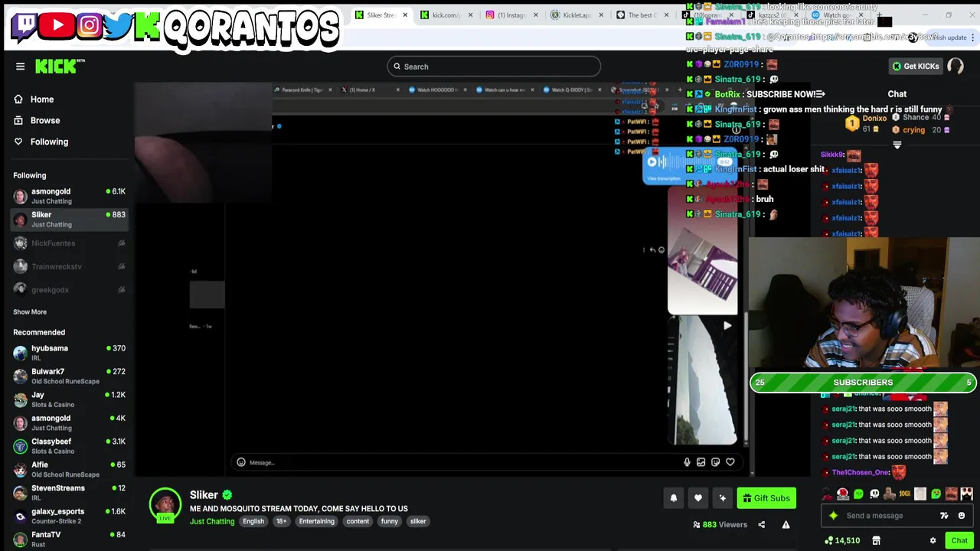Share the stream via share icon
Viewport: 980px width, 551px height.
coord(761,525)
